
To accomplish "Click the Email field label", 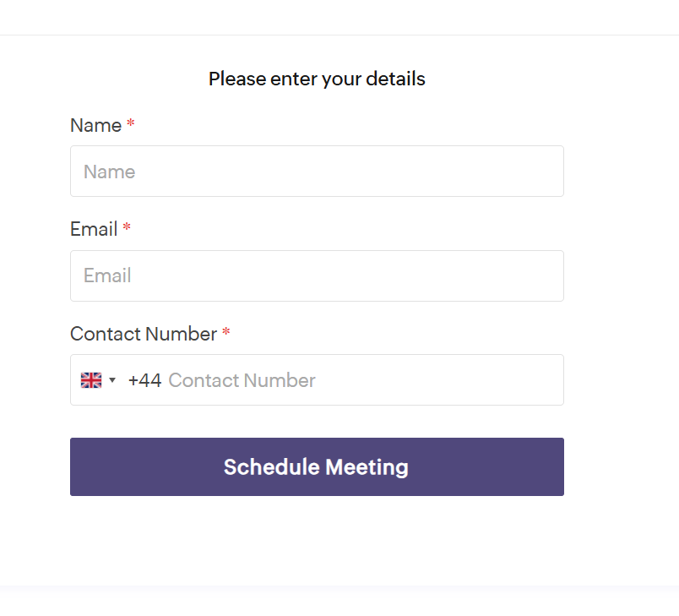I will click(94, 229).
